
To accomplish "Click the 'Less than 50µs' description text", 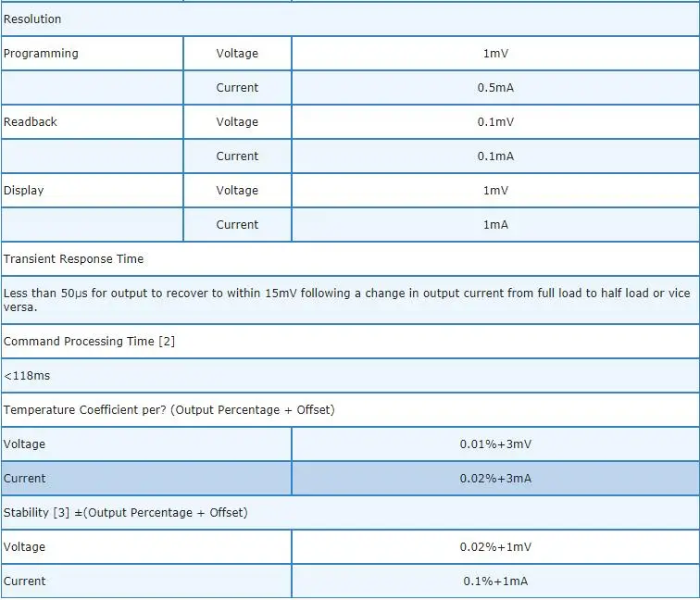I will (x=347, y=300).
